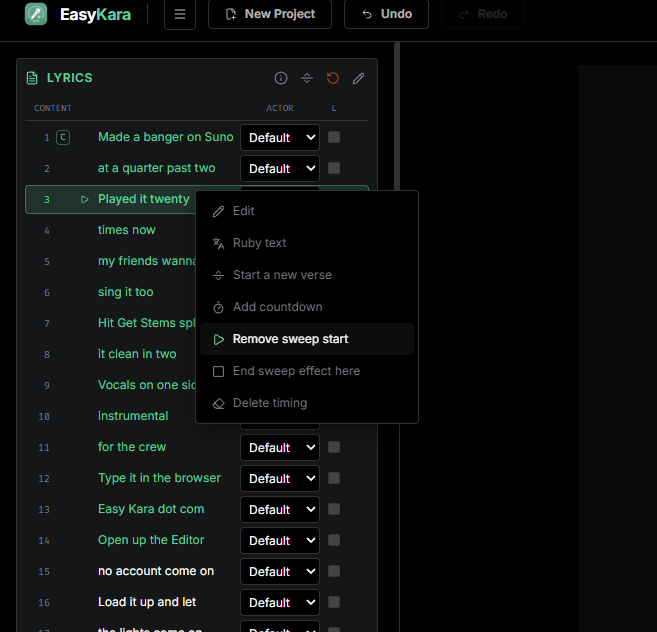Select lyric line times now
The width and height of the screenshot is (657, 632).
tap(127, 230)
